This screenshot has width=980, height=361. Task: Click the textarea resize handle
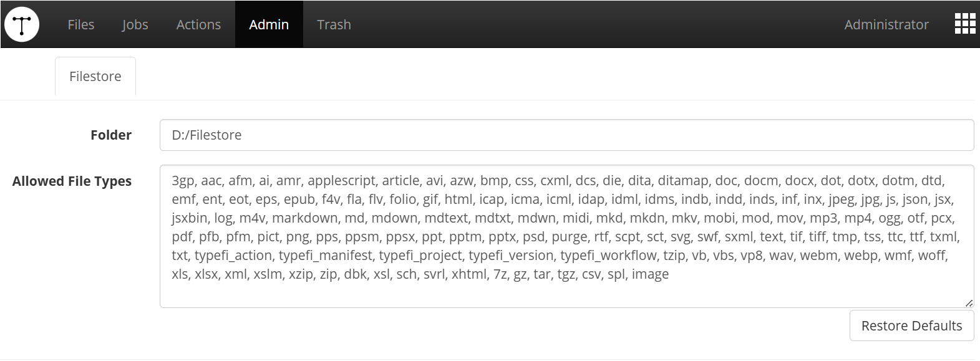pos(969,303)
